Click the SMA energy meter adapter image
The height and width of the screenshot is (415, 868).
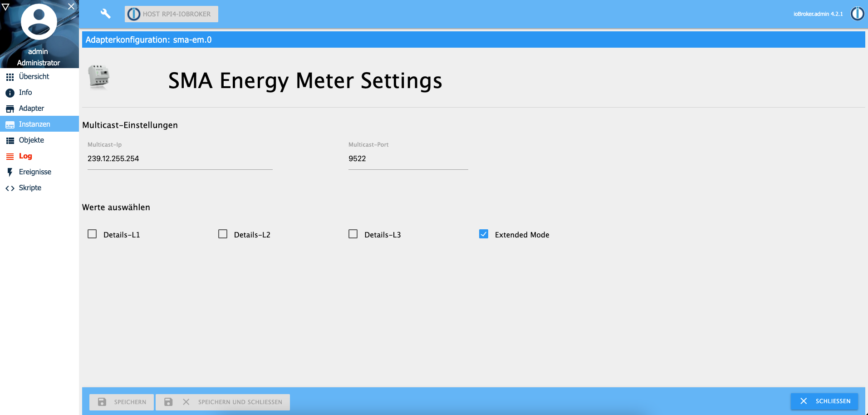(x=99, y=76)
